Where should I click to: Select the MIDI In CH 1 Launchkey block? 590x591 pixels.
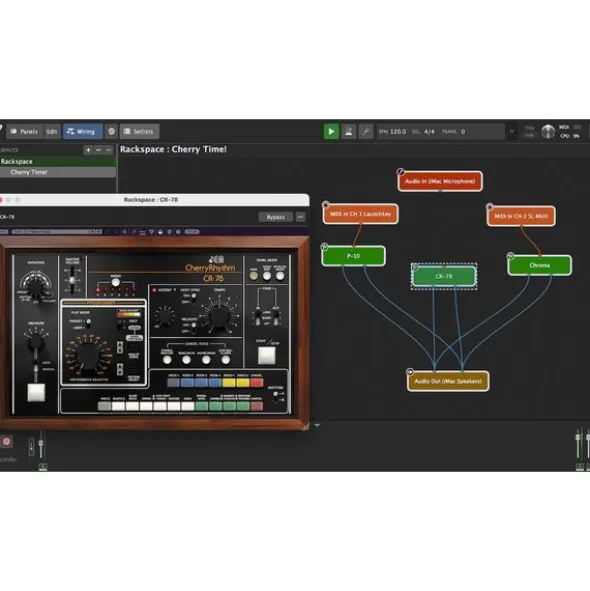360,214
